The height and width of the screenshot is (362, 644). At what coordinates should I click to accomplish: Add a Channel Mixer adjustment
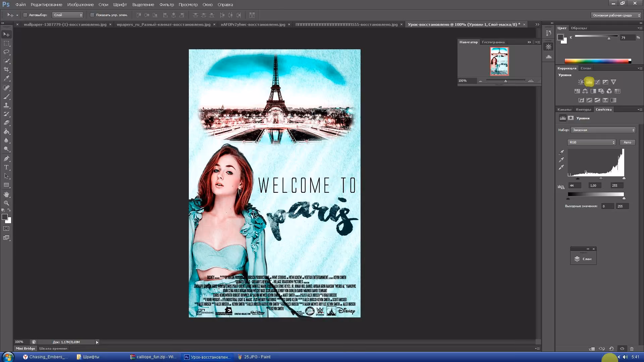pyautogui.click(x=609, y=91)
